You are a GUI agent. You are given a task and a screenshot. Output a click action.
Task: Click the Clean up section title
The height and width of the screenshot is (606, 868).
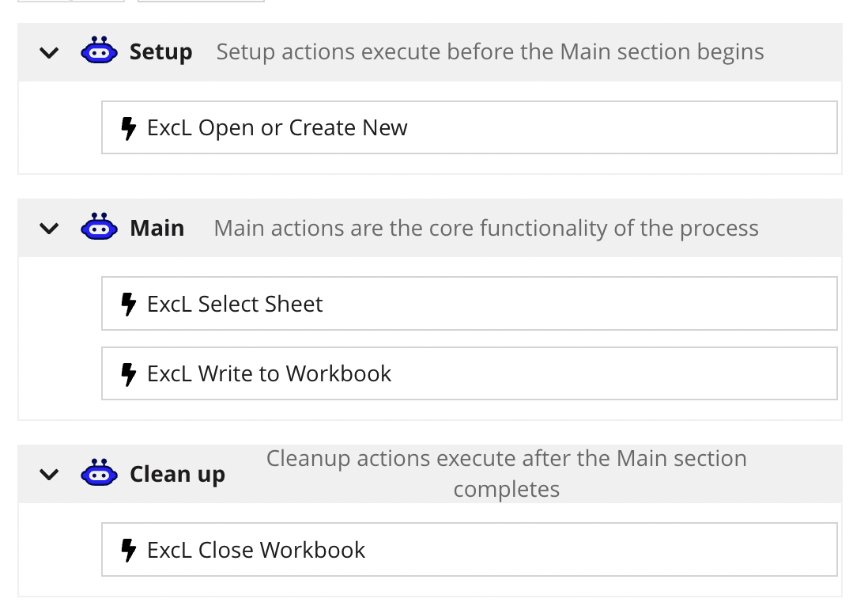178,474
